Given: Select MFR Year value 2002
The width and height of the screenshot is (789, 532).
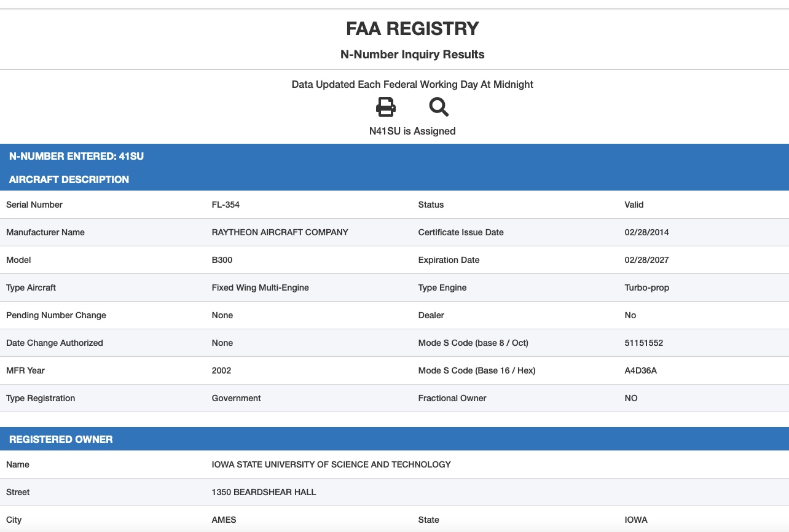Looking at the screenshot, I should point(221,370).
